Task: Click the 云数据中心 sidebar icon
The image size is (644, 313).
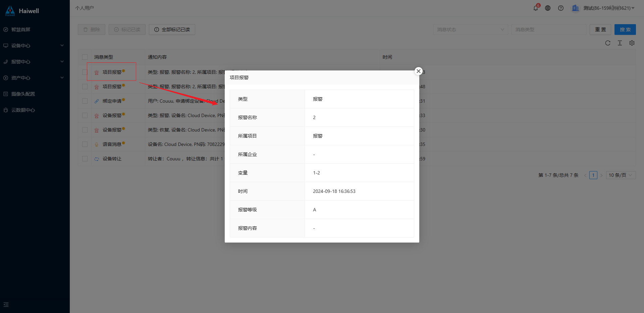Action: coord(6,110)
